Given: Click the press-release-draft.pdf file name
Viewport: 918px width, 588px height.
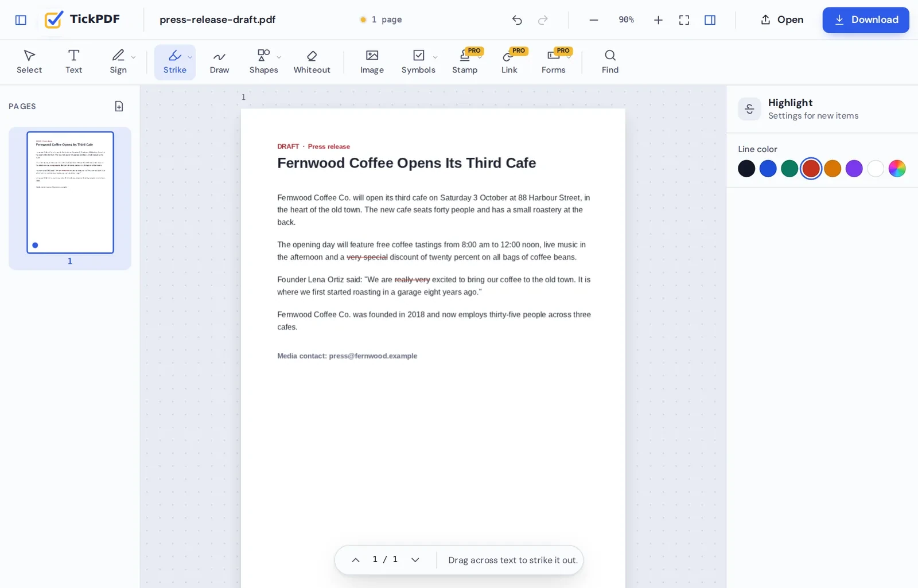Looking at the screenshot, I should point(217,20).
